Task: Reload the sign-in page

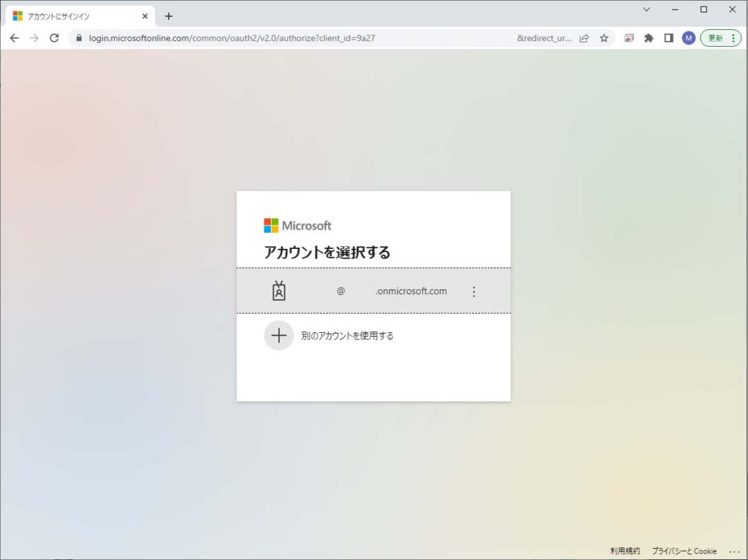Action: click(54, 38)
